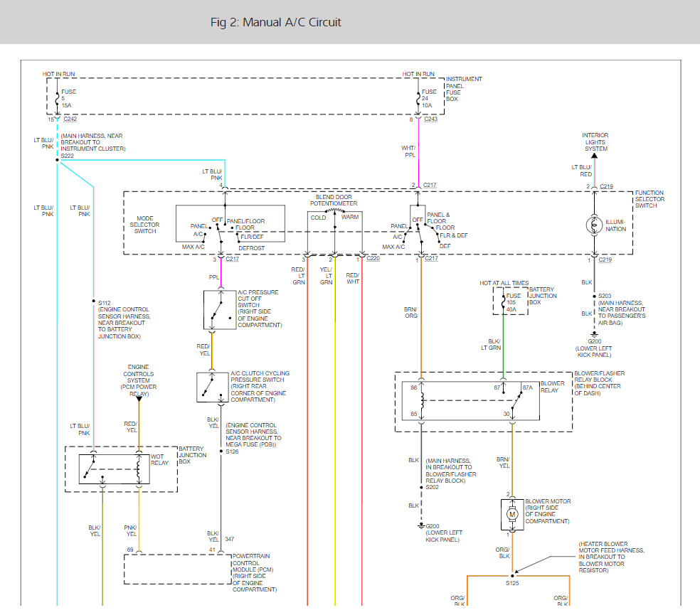Image resolution: width=700 pixels, height=615 pixels.
Task: Open connector label C243
Action: click(430, 119)
